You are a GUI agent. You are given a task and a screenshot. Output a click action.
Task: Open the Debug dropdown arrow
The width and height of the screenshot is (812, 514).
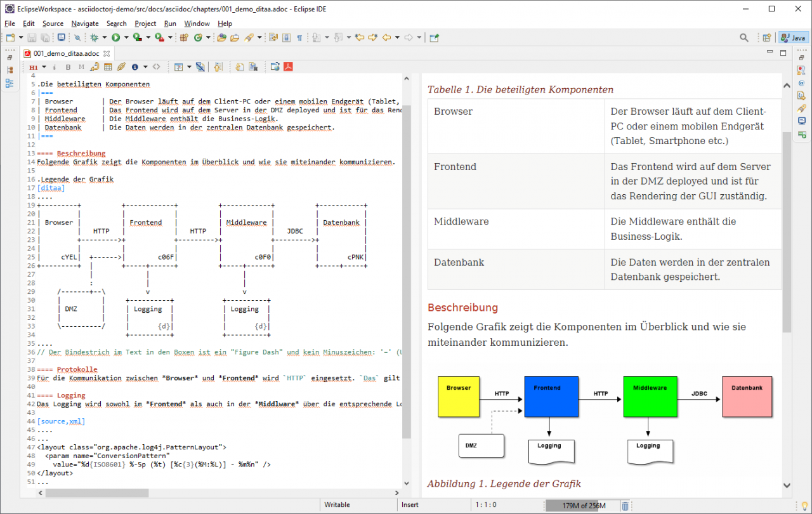tap(104, 37)
